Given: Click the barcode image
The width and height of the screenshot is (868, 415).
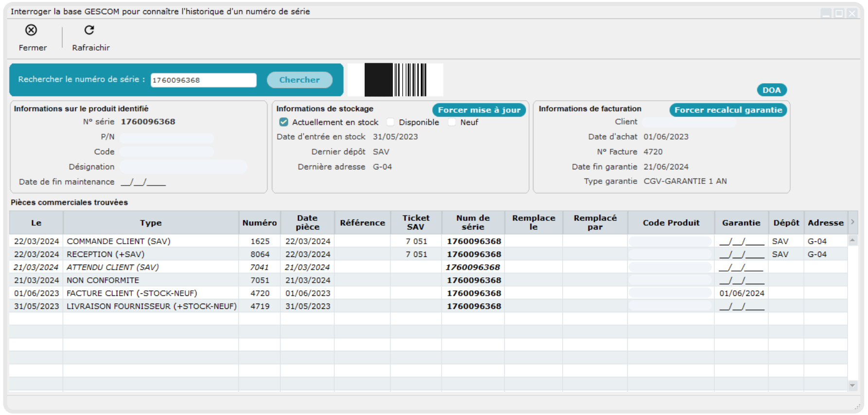Looking at the screenshot, I should (x=395, y=80).
